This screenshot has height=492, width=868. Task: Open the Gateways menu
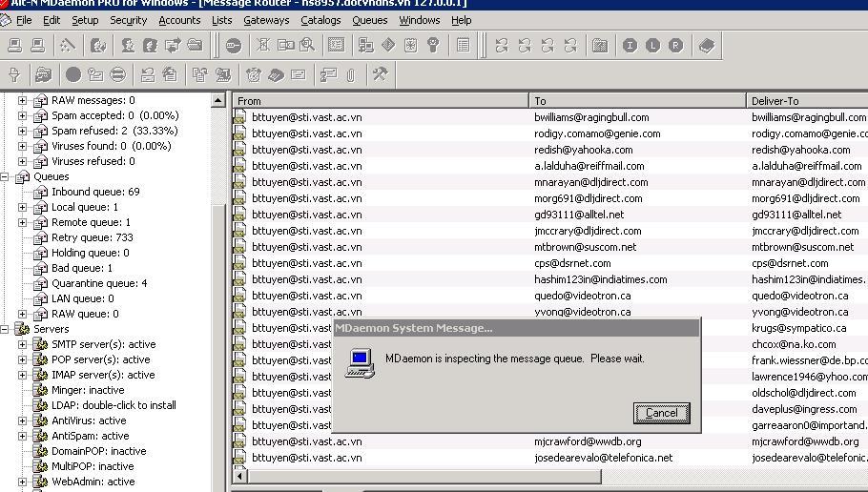coord(266,20)
